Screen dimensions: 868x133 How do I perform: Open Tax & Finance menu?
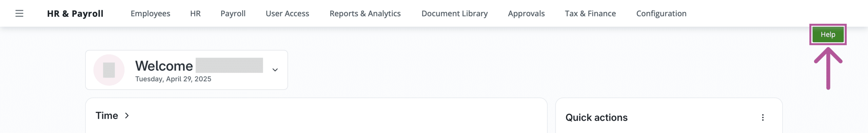pos(590,14)
